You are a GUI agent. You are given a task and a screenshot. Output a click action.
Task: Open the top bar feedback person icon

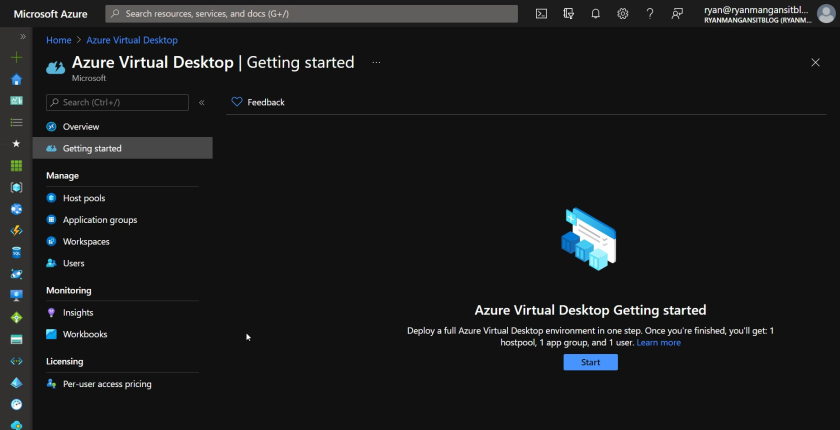(x=677, y=14)
